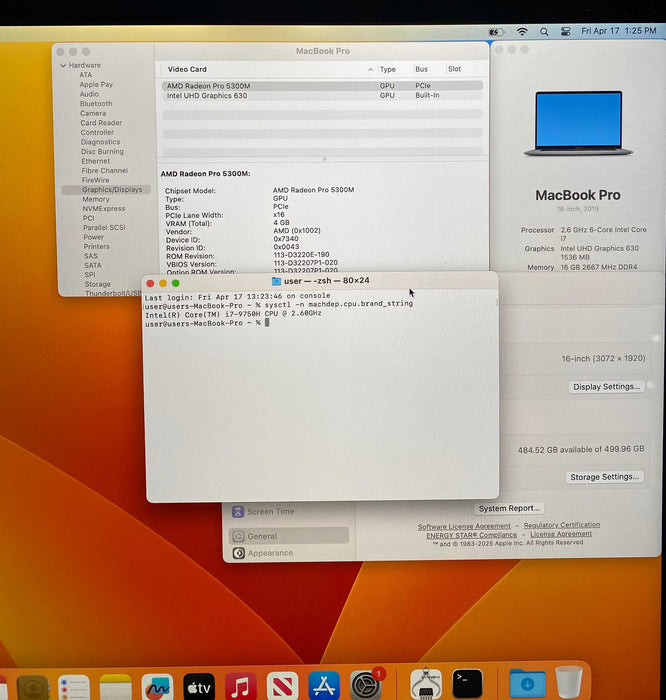Select PCI in hardware list
666x700 pixels.
tap(88, 218)
